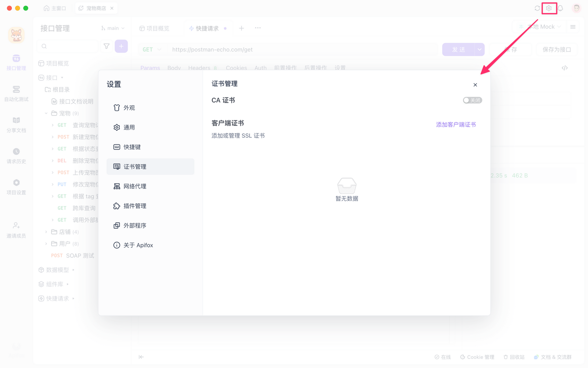Close the settings dialog

pyautogui.click(x=475, y=85)
